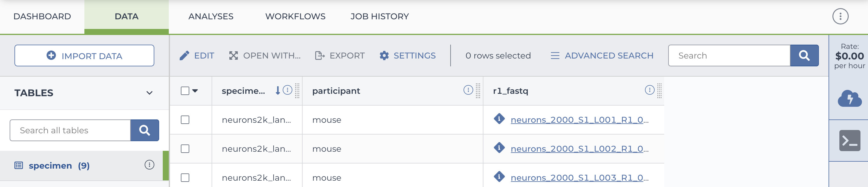Switch to the DATA tab
Viewport: 868px width, 187px height.
point(126,17)
